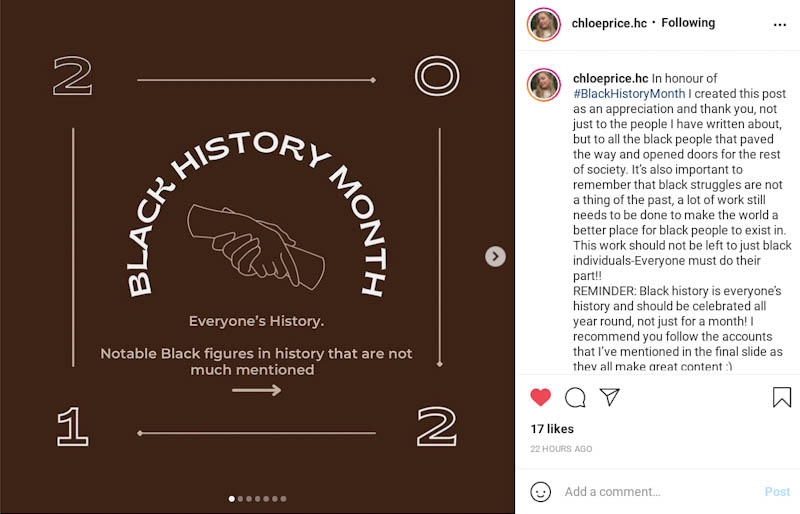Open the 22 hours ago timestamp
This screenshot has width=800, height=514.
[561, 449]
